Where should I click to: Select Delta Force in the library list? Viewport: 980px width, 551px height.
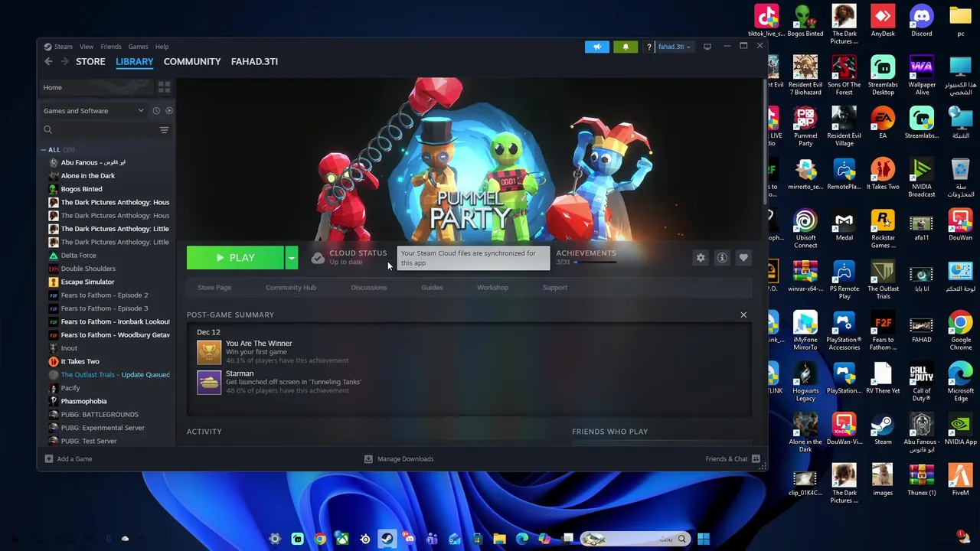pyautogui.click(x=79, y=256)
